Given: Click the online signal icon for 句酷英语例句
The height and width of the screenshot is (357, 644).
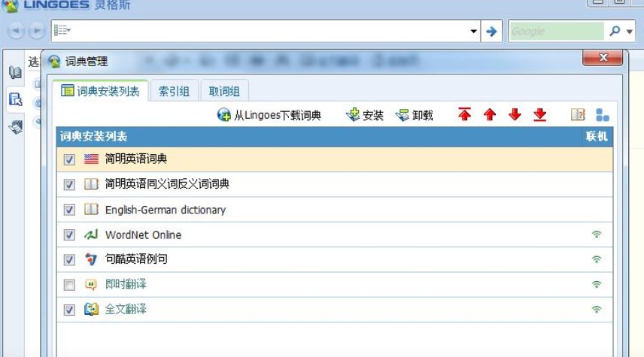Looking at the screenshot, I should [597, 259].
